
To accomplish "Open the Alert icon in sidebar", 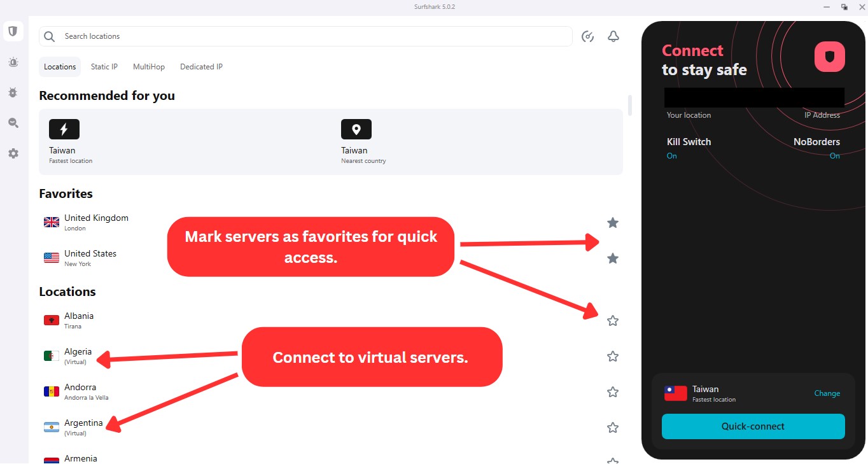I will coord(13,62).
